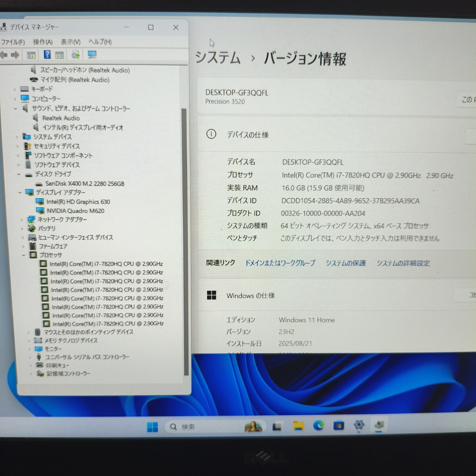Viewport: 476px width, 476px height.
Task: Click the ソフトウェア コンポーネント category
Action: tap(63, 155)
